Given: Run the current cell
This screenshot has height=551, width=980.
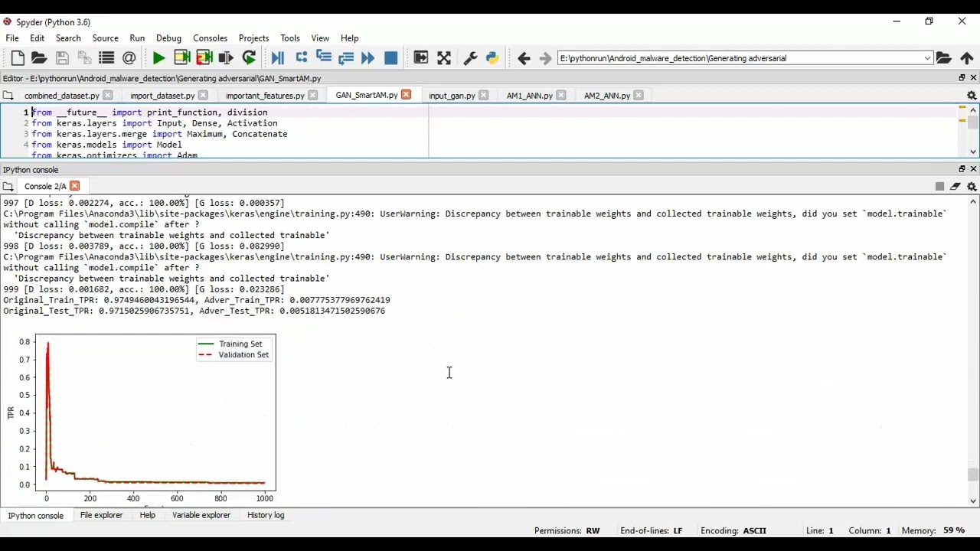Looking at the screenshot, I should (x=181, y=58).
